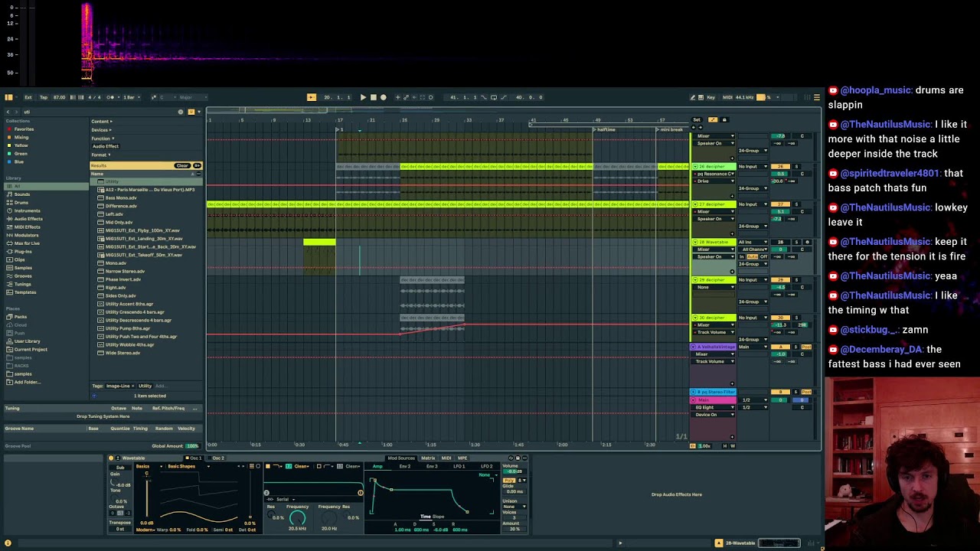Open Max for Live category
This screenshot has width=980, height=551.
pos(26,243)
